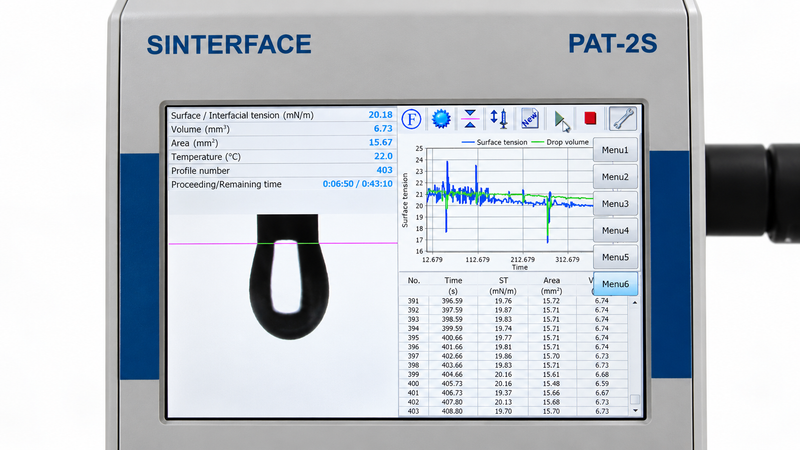
Task: Click the Time (s) column header
Action: tap(453, 286)
